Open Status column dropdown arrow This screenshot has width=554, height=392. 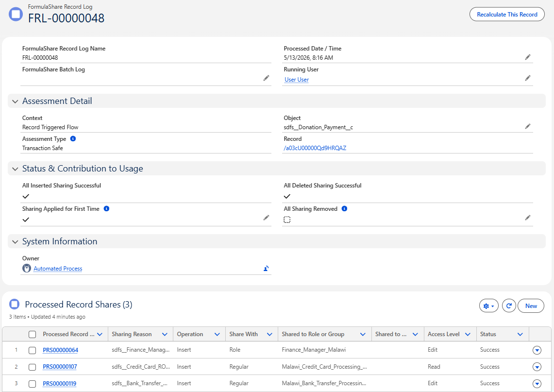[x=520, y=334]
